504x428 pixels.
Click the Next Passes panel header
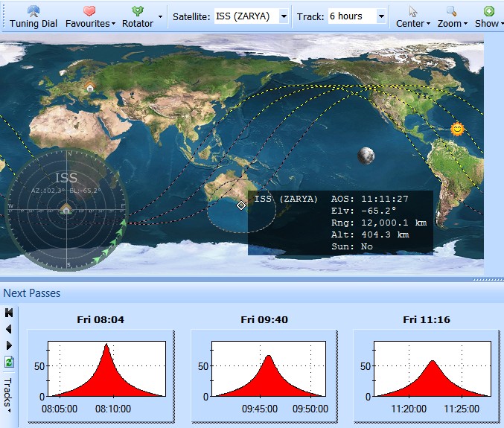[x=252, y=293]
